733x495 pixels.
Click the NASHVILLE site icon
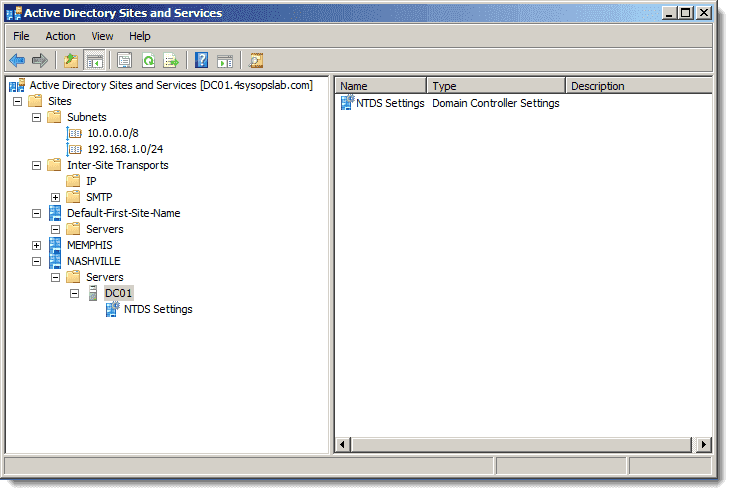click(55, 261)
